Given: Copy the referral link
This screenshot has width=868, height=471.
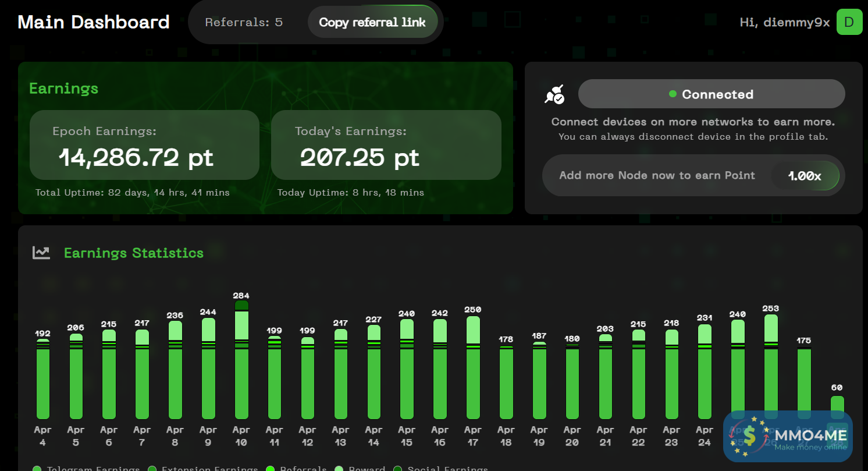Looking at the screenshot, I should click(372, 23).
